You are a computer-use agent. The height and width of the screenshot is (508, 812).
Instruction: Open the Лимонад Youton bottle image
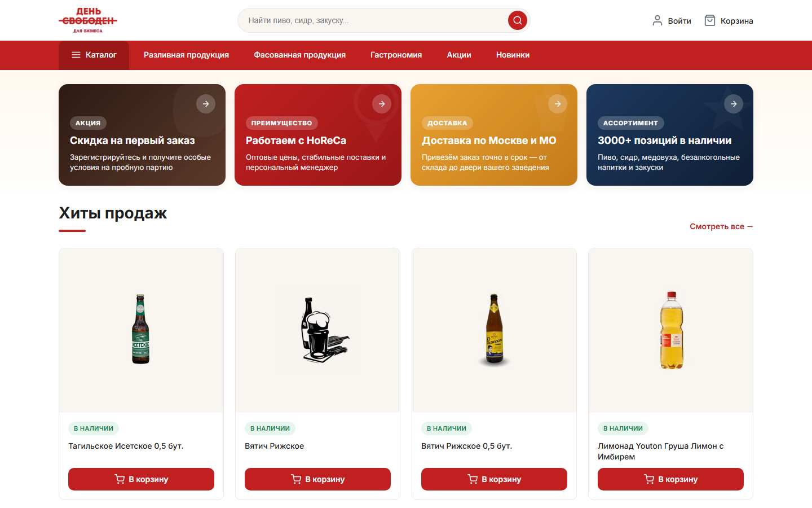click(671, 330)
